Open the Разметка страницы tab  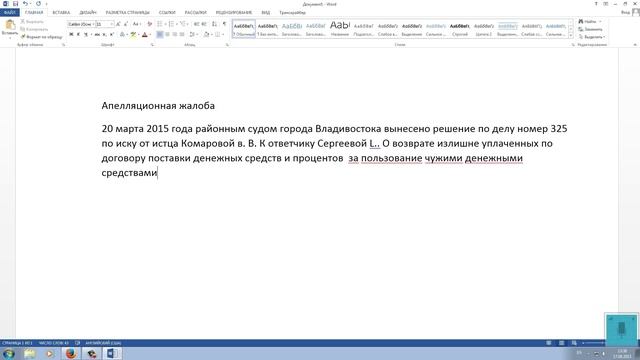tap(127, 13)
